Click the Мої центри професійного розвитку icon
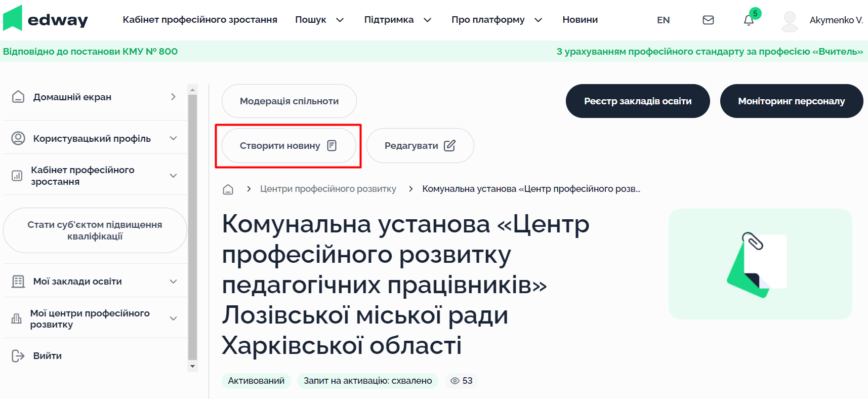Viewport: 868px width, 399px height. (x=17, y=318)
